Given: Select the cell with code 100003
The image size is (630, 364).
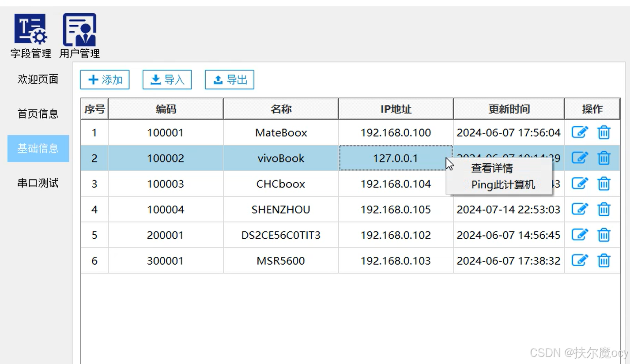Looking at the screenshot, I should click(x=166, y=184).
